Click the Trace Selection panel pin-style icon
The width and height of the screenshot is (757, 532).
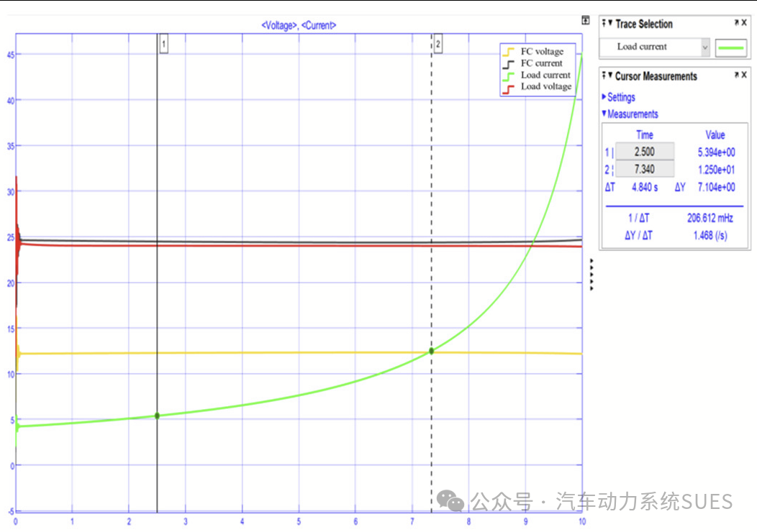(x=604, y=23)
